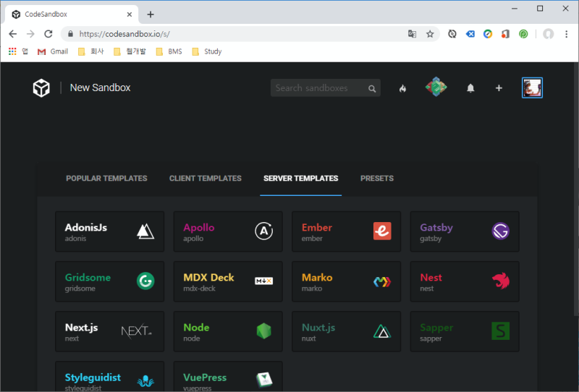Click the green circular extension icon
The height and width of the screenshot is (392, 579).
point(523,34)
